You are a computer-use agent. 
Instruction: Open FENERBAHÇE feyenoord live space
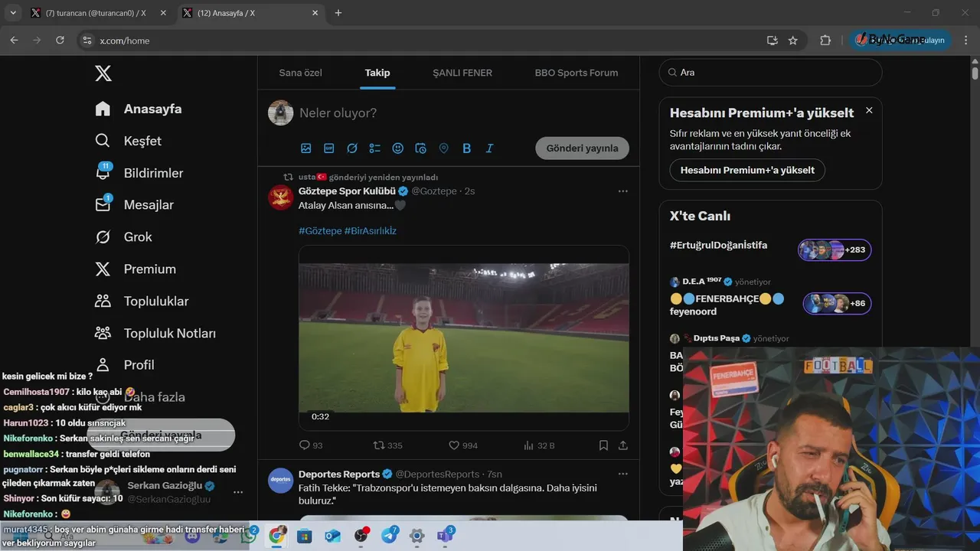(x=727, y=305)
